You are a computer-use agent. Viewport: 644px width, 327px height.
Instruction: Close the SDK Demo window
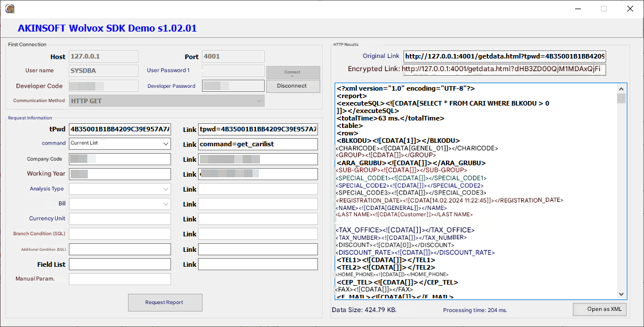tap(630, 9)
